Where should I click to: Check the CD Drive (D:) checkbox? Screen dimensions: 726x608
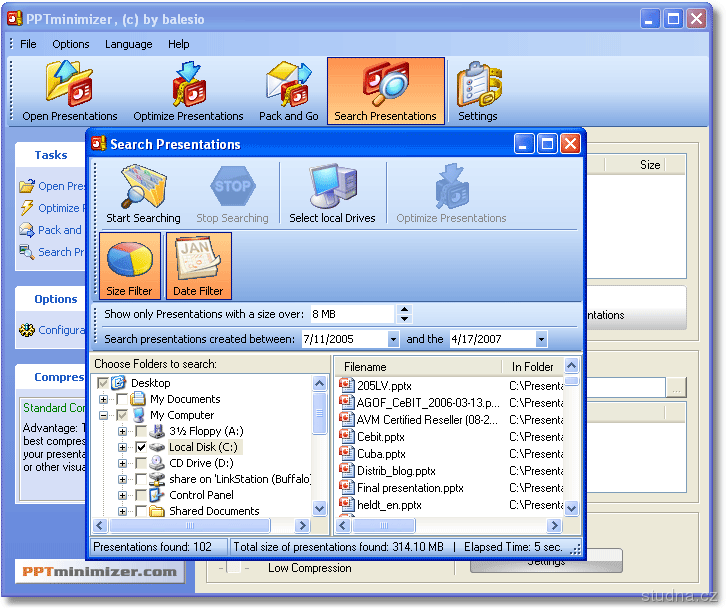pyautogui.click(x=141, y=463)
